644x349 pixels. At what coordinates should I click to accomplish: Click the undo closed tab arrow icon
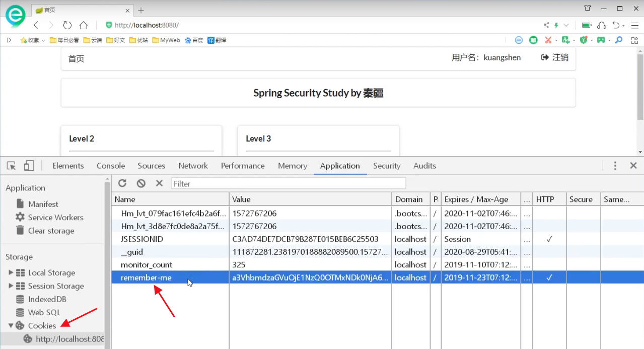[x=616, y=25]
